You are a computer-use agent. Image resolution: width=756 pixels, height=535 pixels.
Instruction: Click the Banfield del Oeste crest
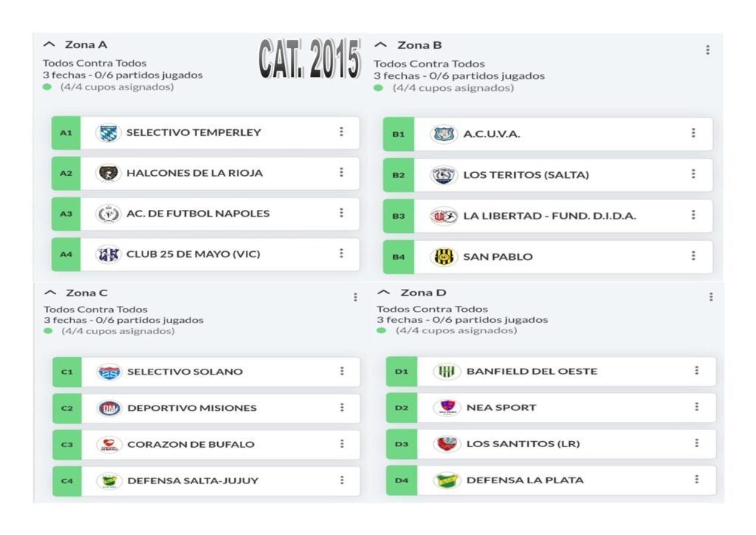click(x=447, y=371)
